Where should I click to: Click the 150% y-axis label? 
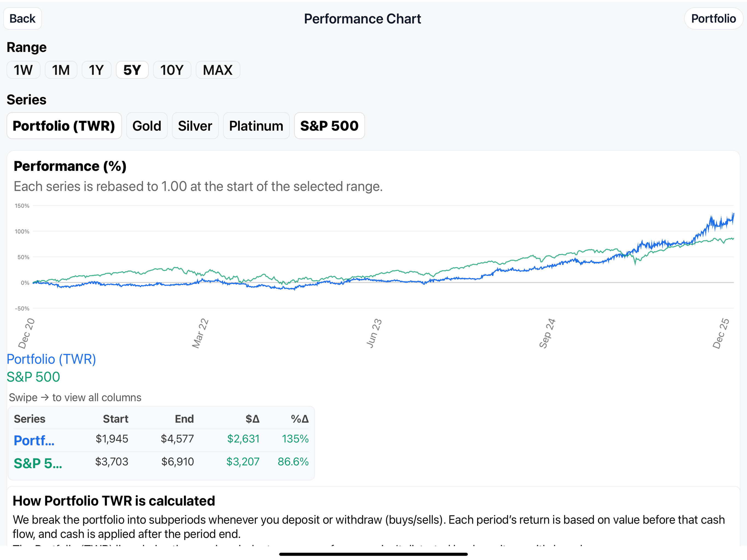22,206
